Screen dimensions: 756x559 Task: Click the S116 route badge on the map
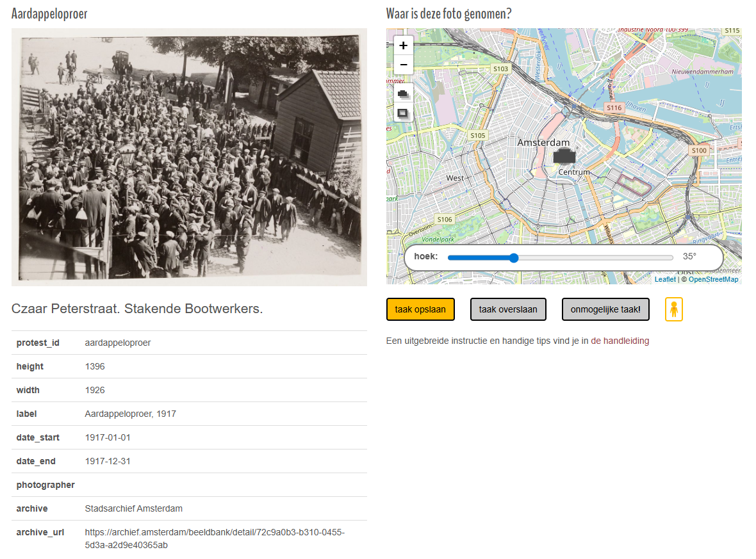click(x=613, y=108)
